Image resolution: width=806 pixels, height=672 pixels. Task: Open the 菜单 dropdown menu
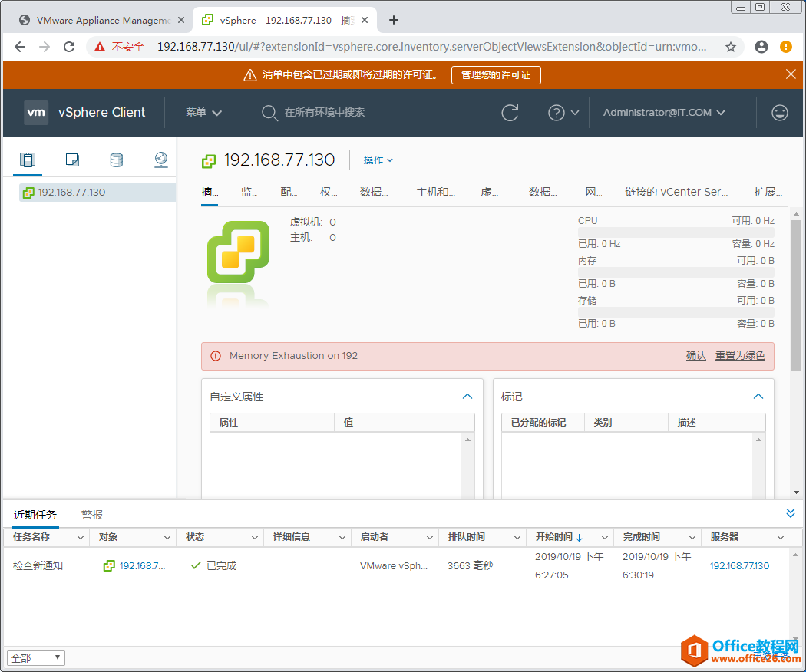coord(203,113)
